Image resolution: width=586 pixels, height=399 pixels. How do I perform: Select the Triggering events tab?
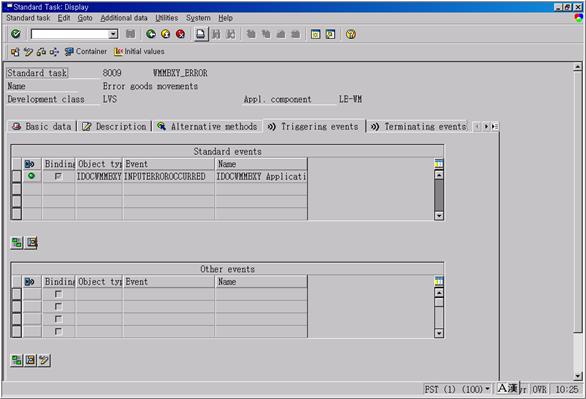coord(314,126)
